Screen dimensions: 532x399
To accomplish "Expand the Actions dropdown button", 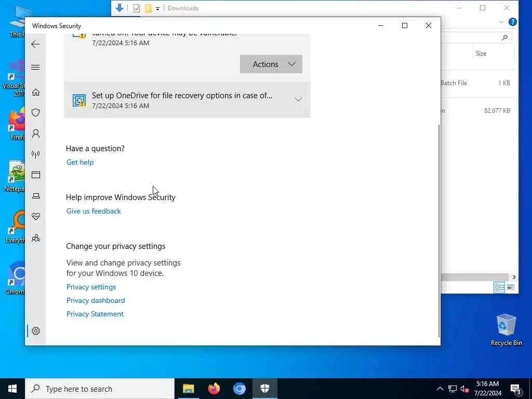I will click(271, 64).
